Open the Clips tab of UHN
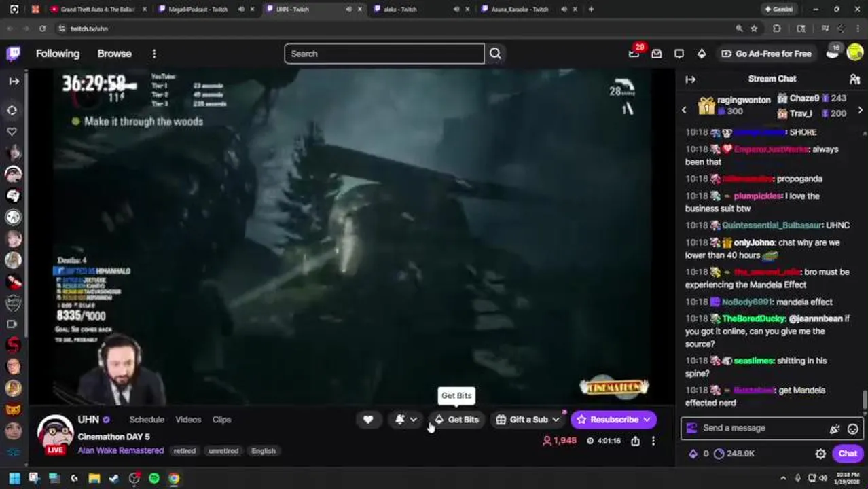Viewport: 868px width, 489px height. click(221, 420)
